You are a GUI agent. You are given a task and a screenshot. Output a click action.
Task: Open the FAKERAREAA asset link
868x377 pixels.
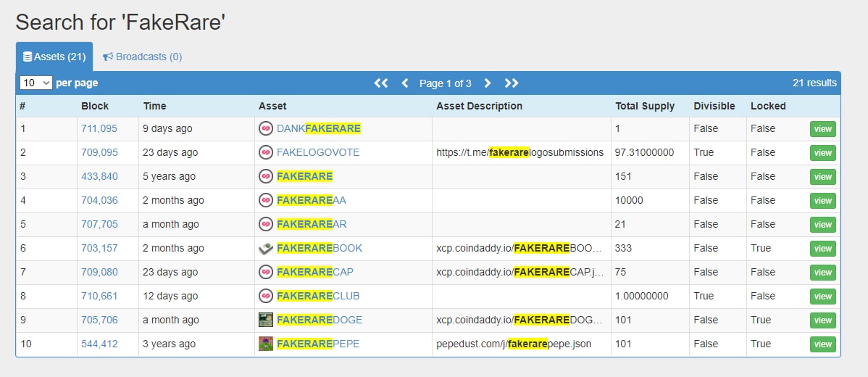point(311,200)
